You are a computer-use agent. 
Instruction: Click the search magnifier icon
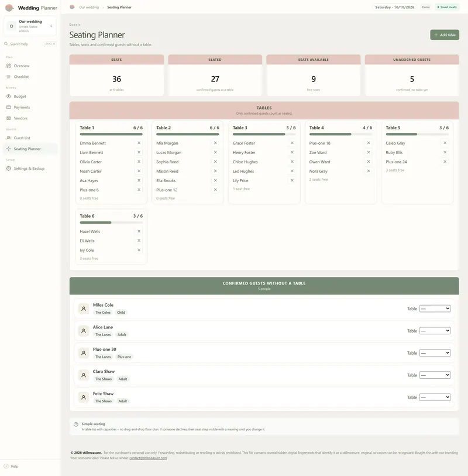coord(6,44)
